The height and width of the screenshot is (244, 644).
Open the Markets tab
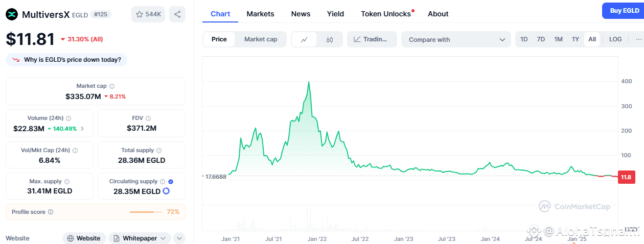[x=260, y=14]
